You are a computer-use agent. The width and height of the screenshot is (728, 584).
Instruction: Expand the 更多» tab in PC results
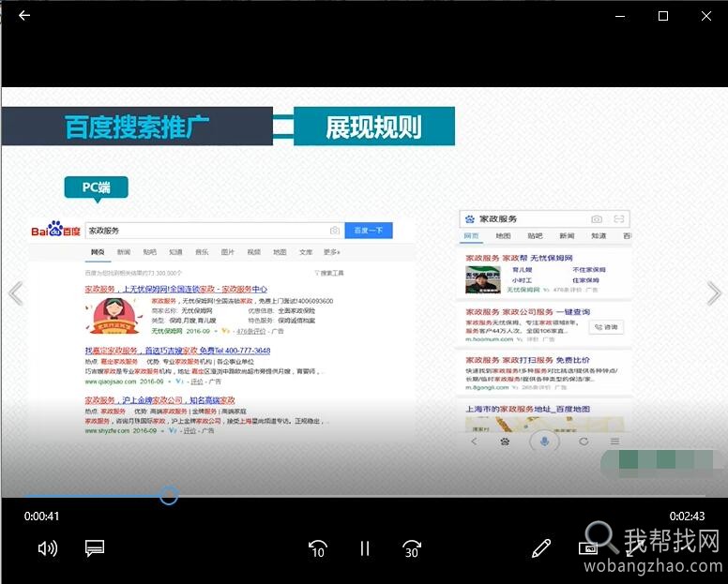pos(332,252)
